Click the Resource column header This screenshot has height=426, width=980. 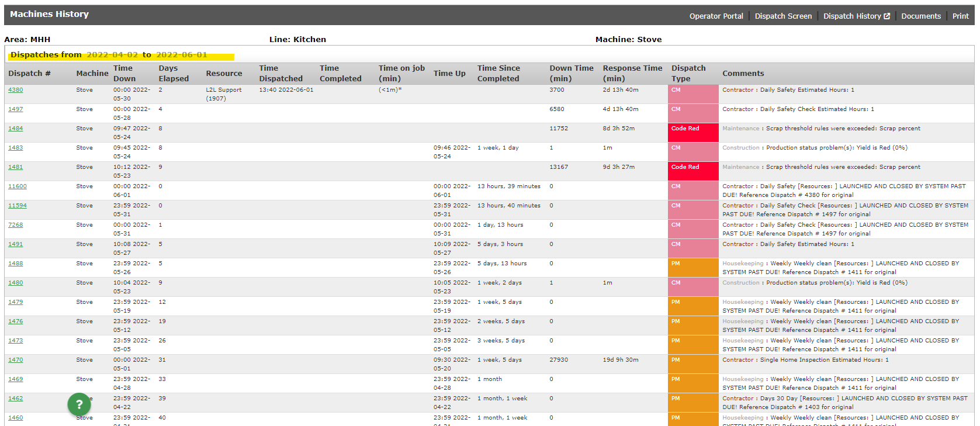[x=224, y=74]
